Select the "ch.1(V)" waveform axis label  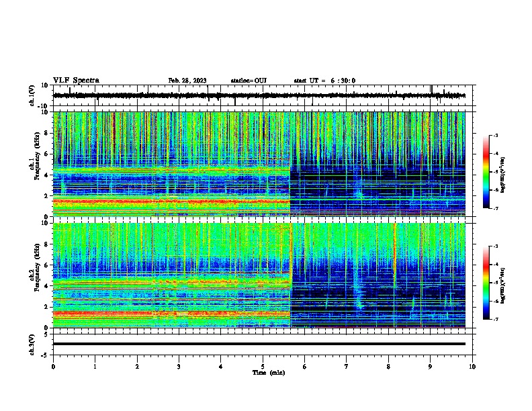[32, 95]
